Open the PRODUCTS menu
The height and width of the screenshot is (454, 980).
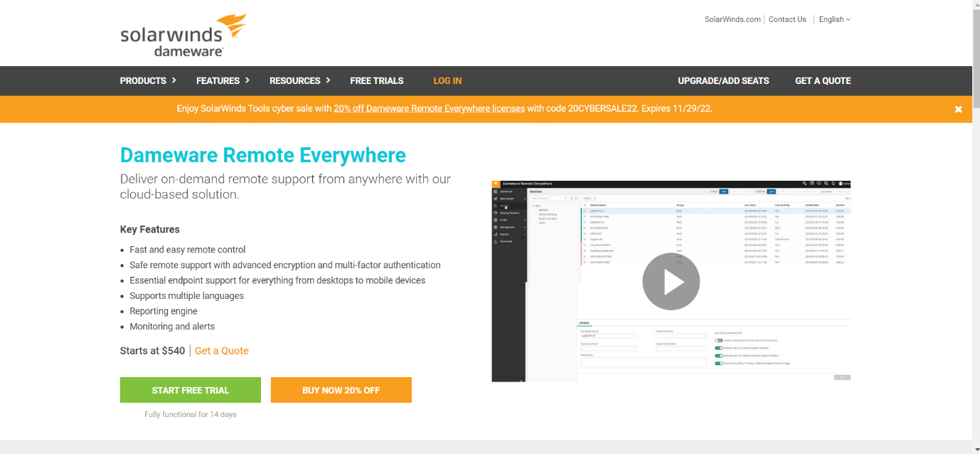coord(143,80)
